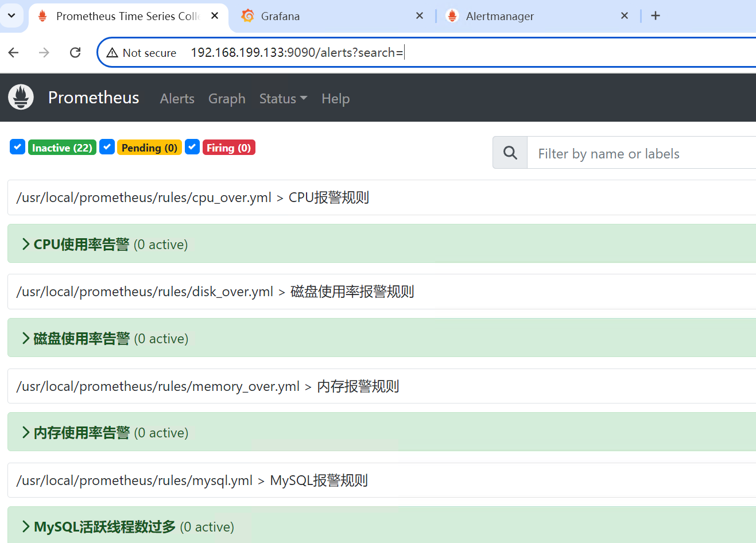Click the Prometheus flame logo icon
Image resolution: width=756 pixels, height=543 pixels.
(x=21, y=98)
